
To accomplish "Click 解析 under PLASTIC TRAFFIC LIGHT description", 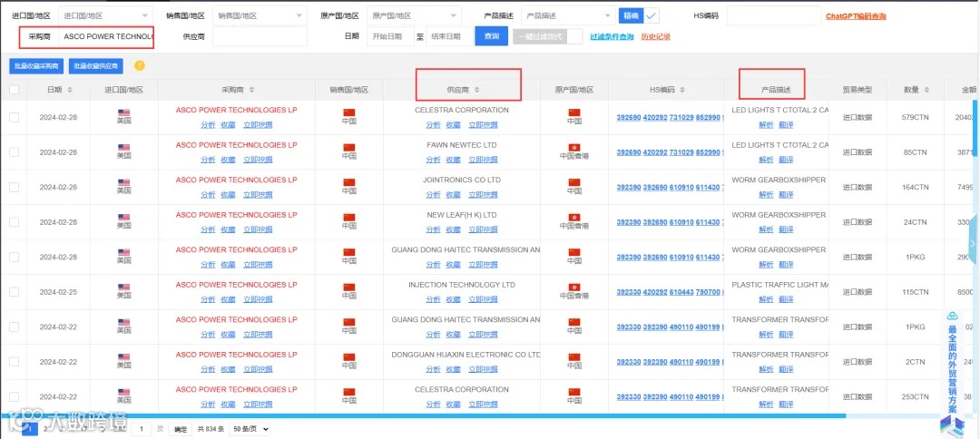I will [x=766, y=299].
